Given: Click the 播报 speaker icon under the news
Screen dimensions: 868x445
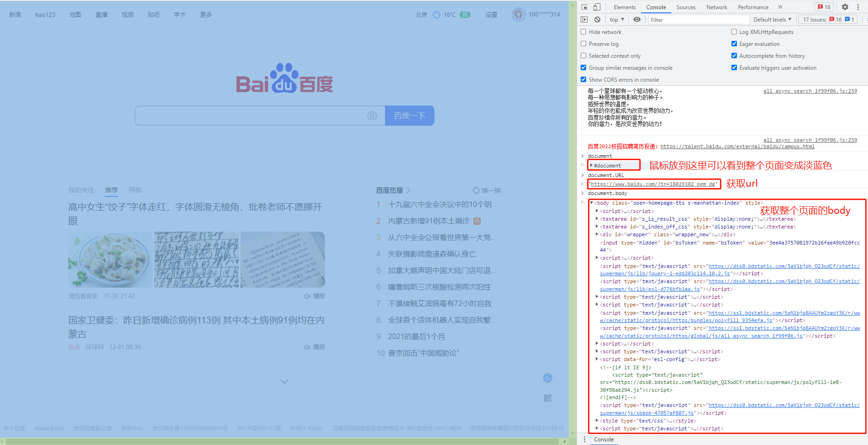Looking at the screenshot, I should pyautogui.click(x=307, y=296).
